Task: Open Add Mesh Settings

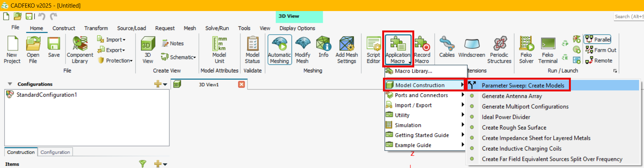Action: (x=347, y=50)
